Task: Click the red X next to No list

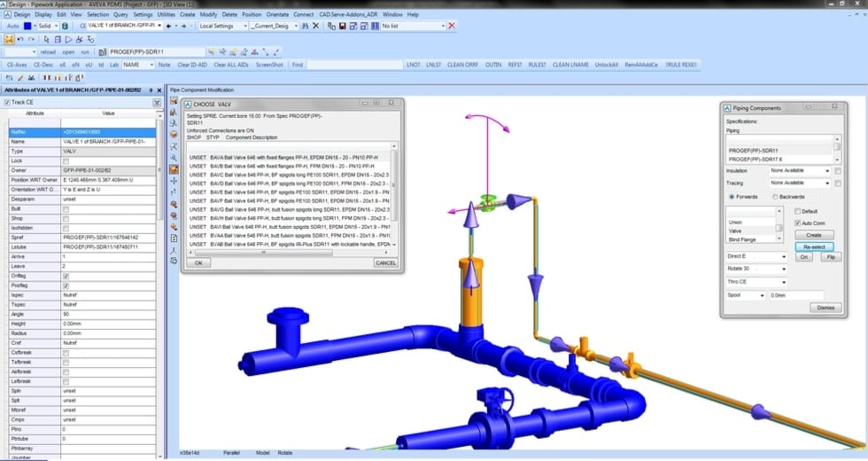Action: coord(452,27)
